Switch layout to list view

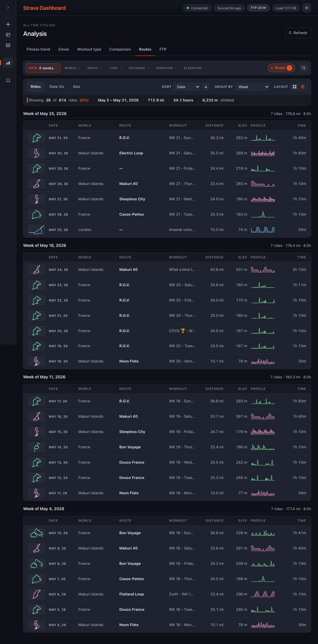(x=303, y=87)
